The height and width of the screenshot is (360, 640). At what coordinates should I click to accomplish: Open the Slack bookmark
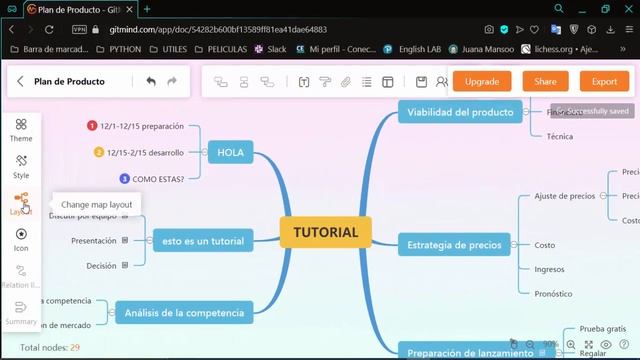[270, 49]
